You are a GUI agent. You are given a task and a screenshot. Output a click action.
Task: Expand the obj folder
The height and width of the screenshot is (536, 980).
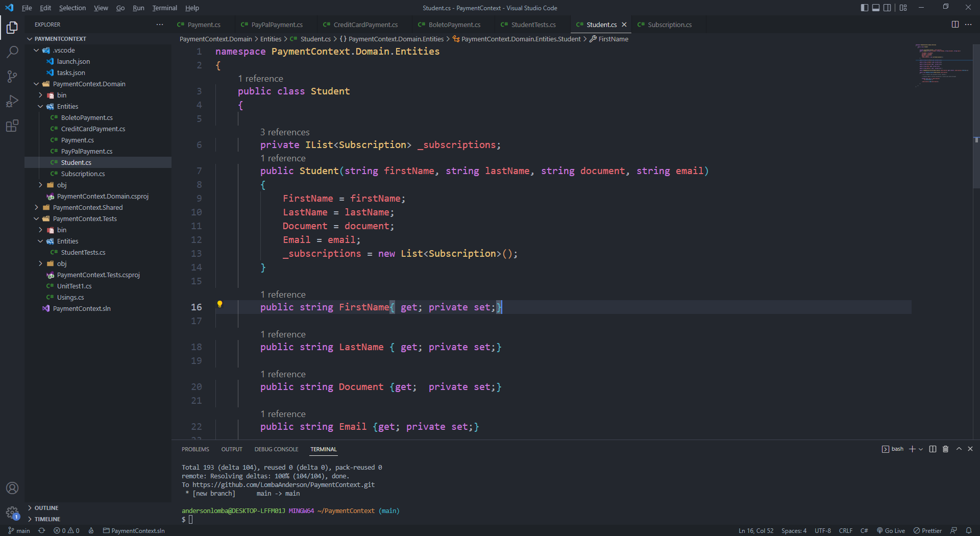61,185
